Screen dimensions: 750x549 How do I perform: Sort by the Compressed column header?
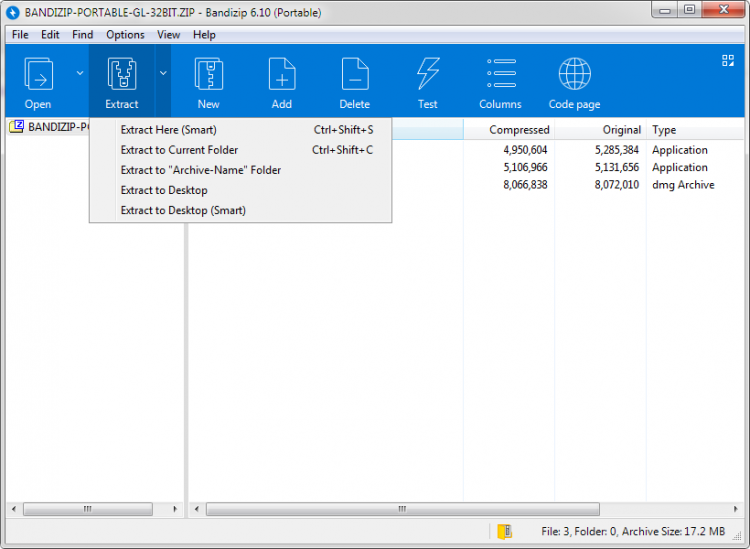tap(509, 130)
